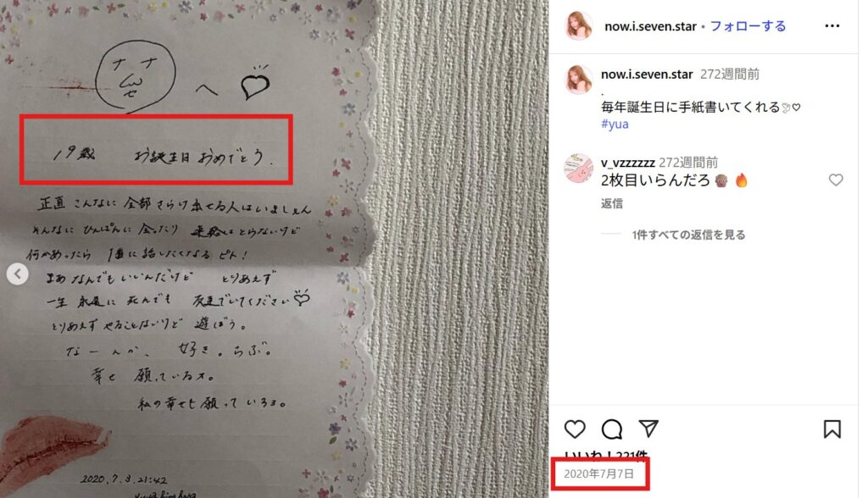Open the #yua hashtag link
The height and width of the screenshot is (498, 868).
(x=615, y=124)
